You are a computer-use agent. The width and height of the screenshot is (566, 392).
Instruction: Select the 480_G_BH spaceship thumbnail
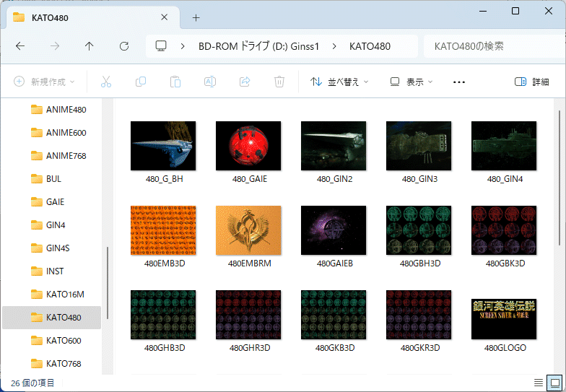[x=163, y=146]
